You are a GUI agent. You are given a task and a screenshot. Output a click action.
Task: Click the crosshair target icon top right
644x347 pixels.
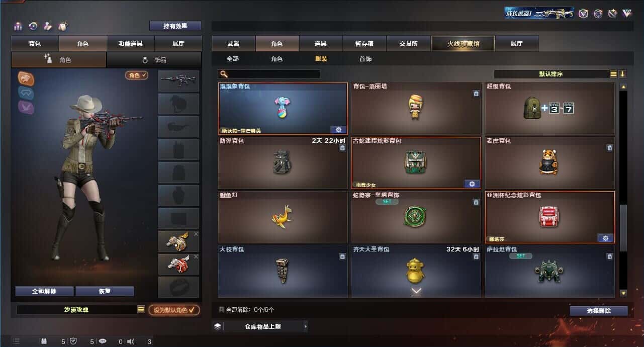click(x=598, y=14)
